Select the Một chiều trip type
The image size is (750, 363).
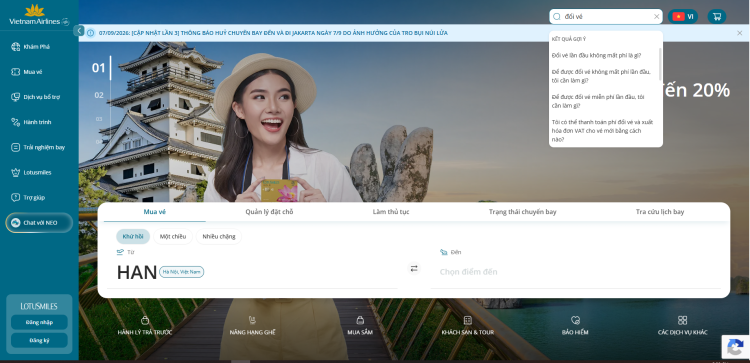point(173,236)
